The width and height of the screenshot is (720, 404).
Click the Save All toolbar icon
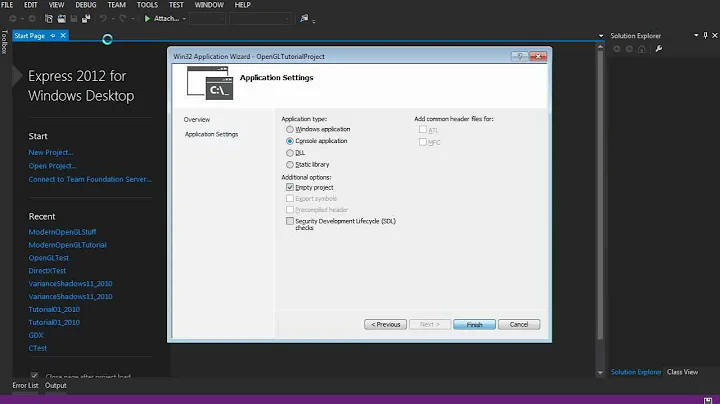pyautogui.click(x=86, y=19)
